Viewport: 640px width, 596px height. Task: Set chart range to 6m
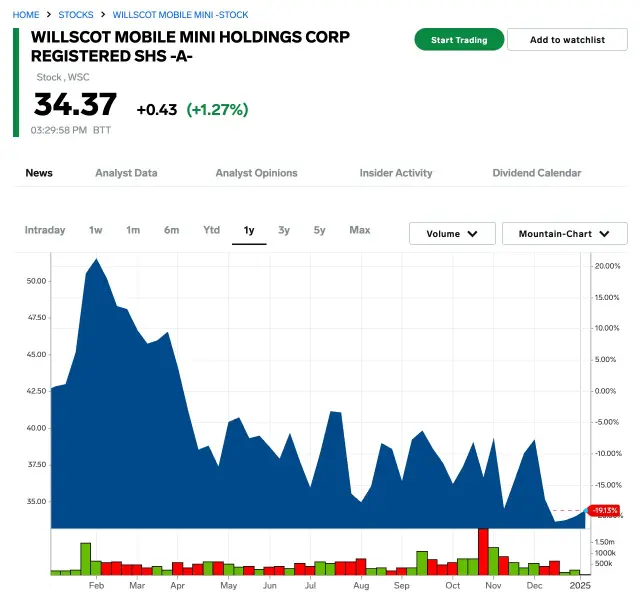(172, 230)
